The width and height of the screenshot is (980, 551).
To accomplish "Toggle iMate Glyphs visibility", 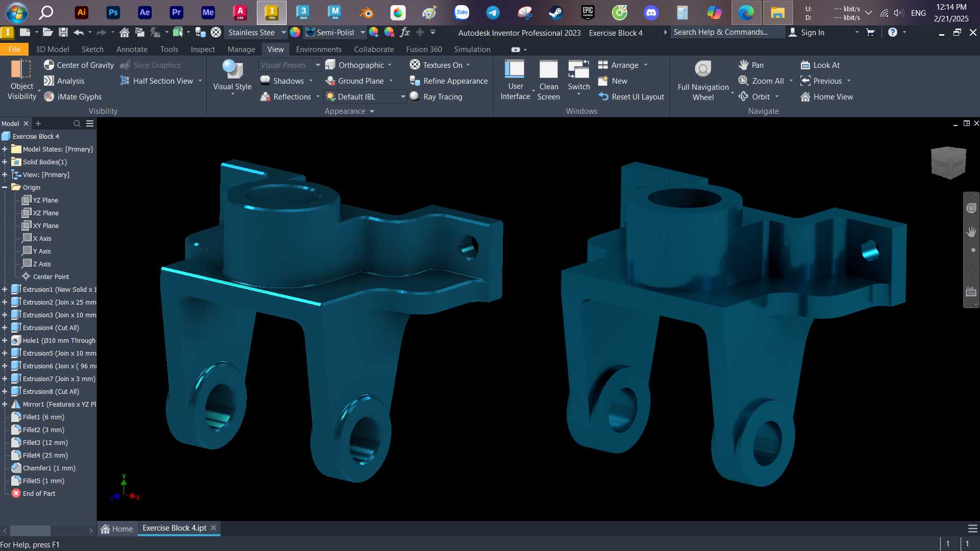I will (72, 96).
